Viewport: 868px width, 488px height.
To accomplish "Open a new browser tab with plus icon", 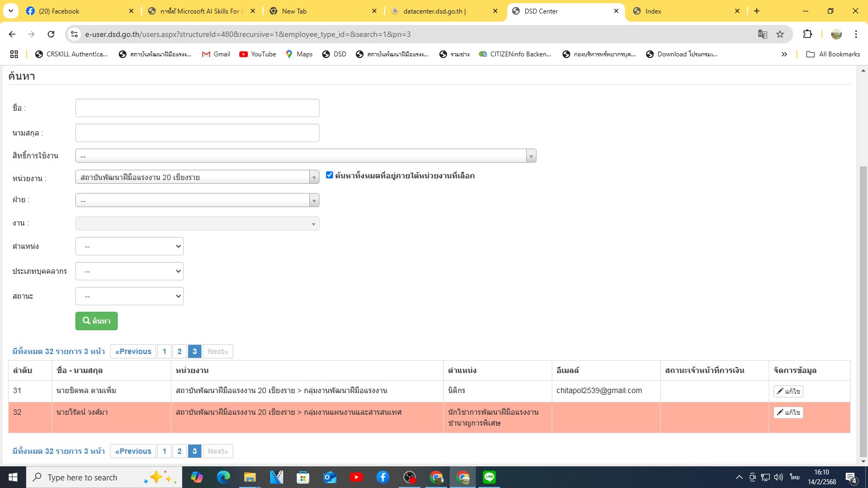I will click(x=757, y=11).
